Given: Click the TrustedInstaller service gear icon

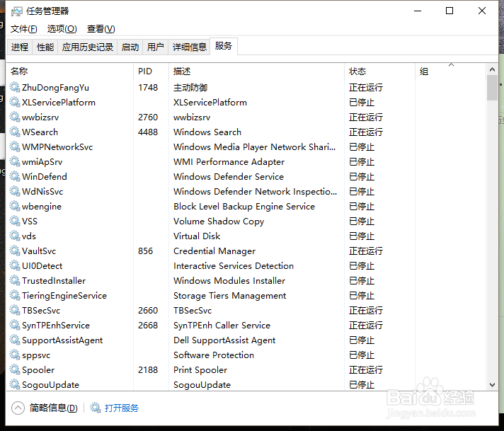Looking at the screenshot, I should pyautogui.click(x=14, y=280).
